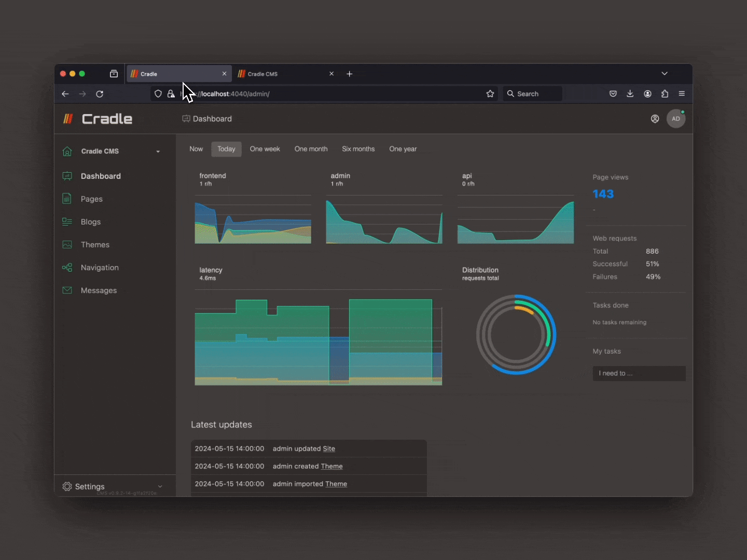Click the tracking protection shield icon

coord(158,94)
